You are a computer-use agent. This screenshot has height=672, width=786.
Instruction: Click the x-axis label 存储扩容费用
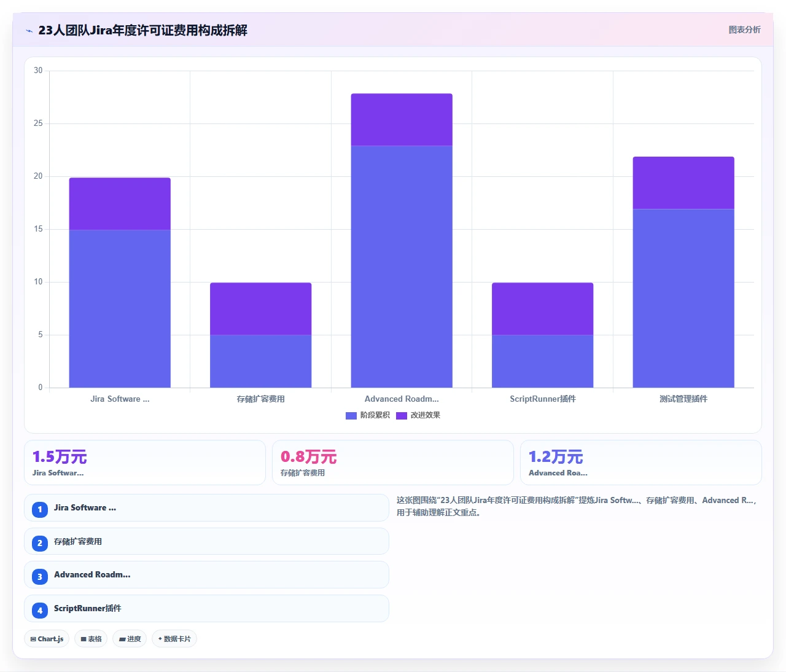coord(261,399)
